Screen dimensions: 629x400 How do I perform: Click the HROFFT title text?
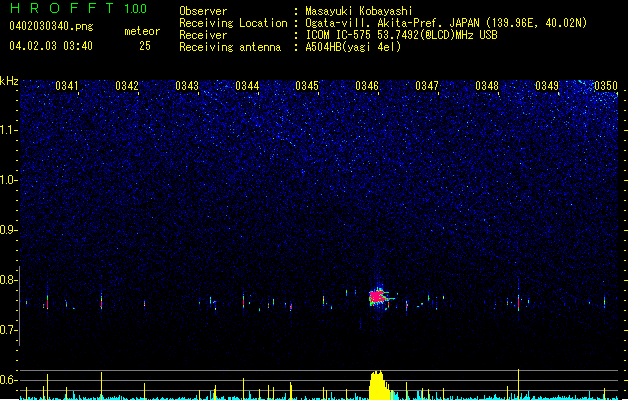62,8
